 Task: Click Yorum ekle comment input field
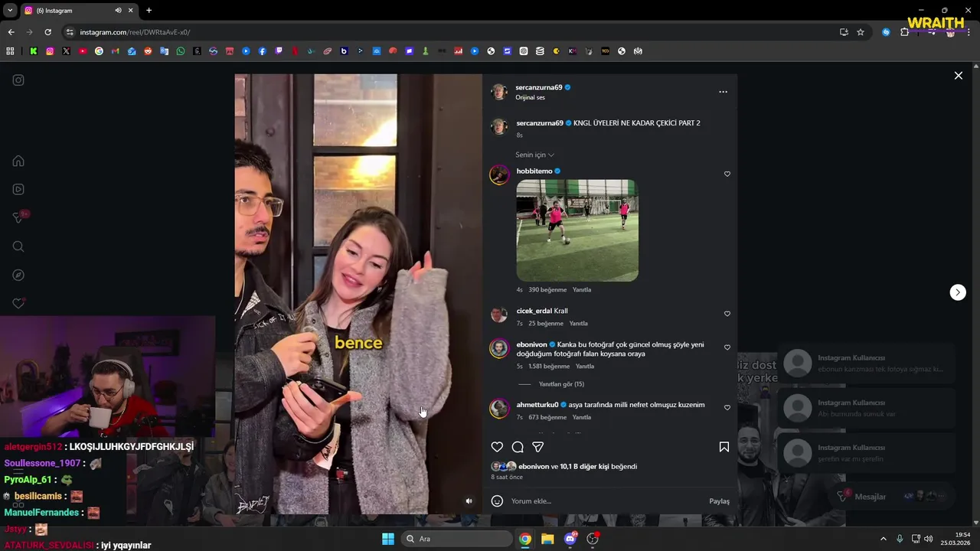(605, 501)
